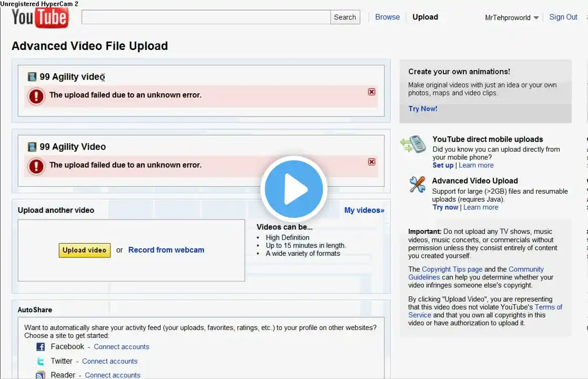This screenshot has width=588, height=379.
Task: Click Try Now for animations
Action: pos(423,108)
